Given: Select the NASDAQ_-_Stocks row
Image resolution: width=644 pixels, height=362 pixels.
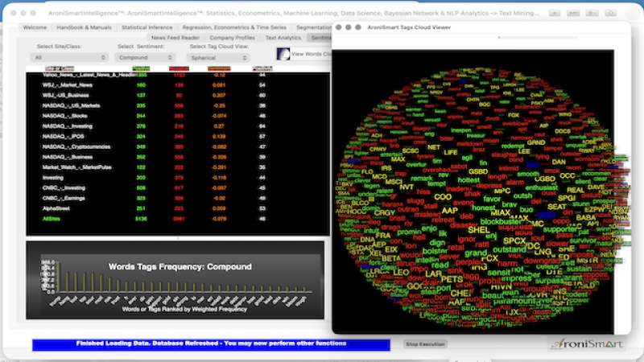Looking at the screenshot, I should 177,116.
